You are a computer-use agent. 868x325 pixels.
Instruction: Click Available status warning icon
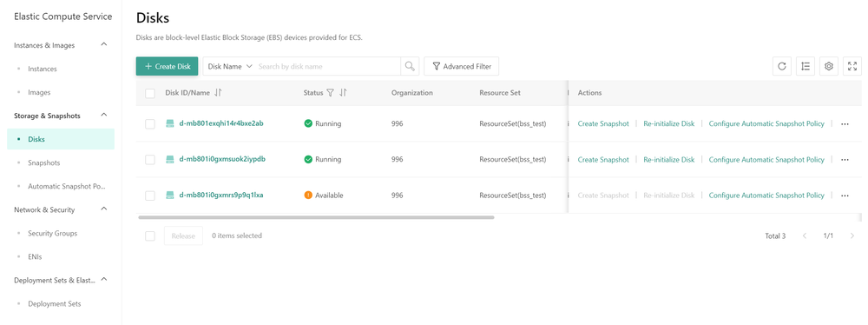click(x=308, y=196)
